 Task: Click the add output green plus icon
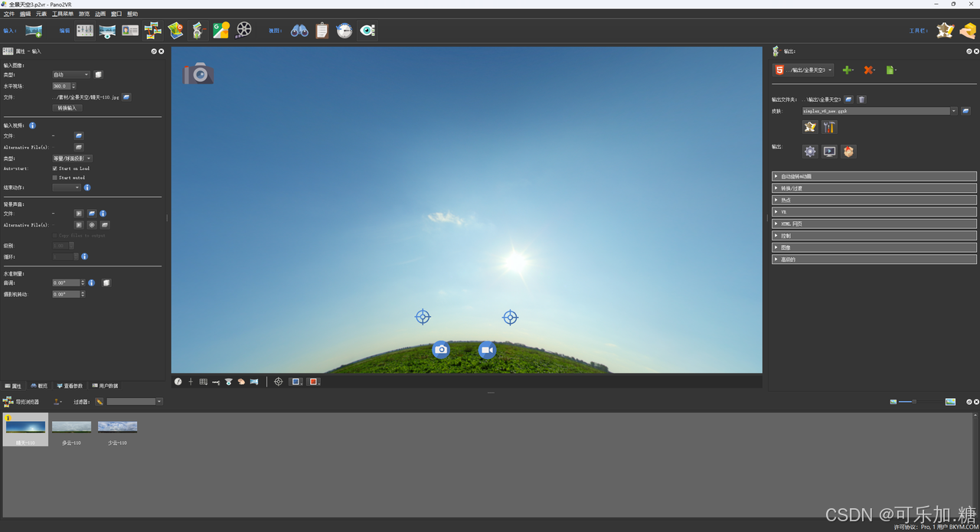[x=847, y=70]
